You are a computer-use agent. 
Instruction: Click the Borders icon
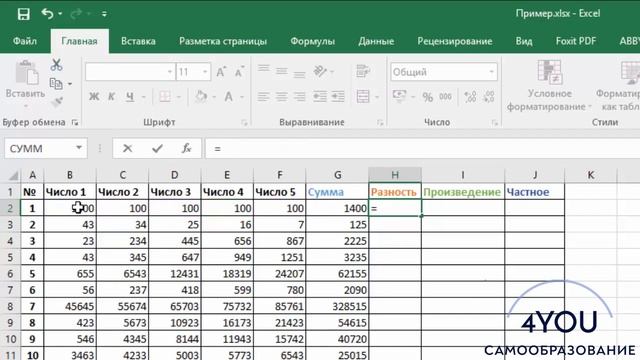(165, 97)
